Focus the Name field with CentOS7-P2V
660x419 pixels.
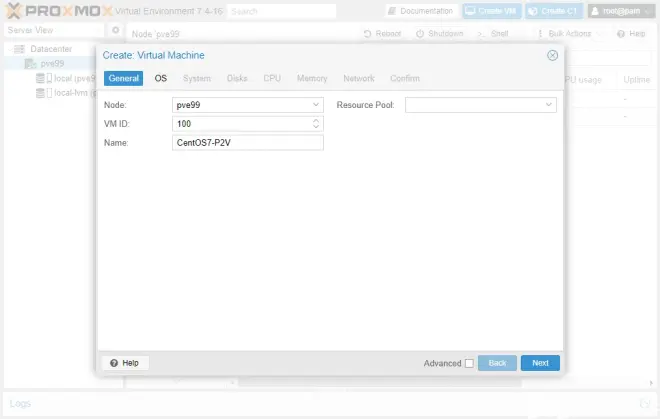[248, 143]
